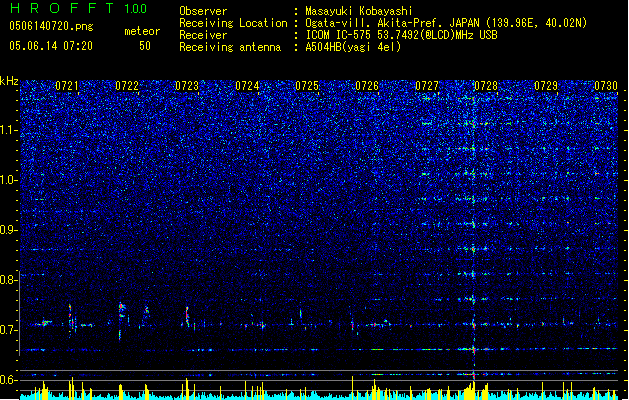
Task: Click the 0730 time marker
Action: 606,86
